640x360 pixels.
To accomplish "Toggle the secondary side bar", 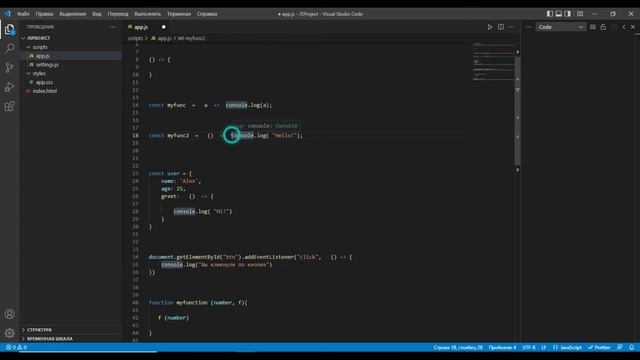I will (568, 13).
